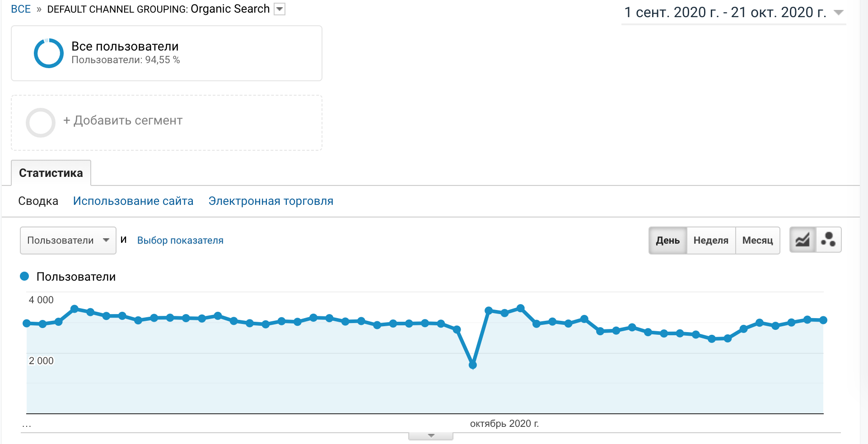Select the Месяц time granularity
Viewport: 868px width, 444px height.
[757, 240]
